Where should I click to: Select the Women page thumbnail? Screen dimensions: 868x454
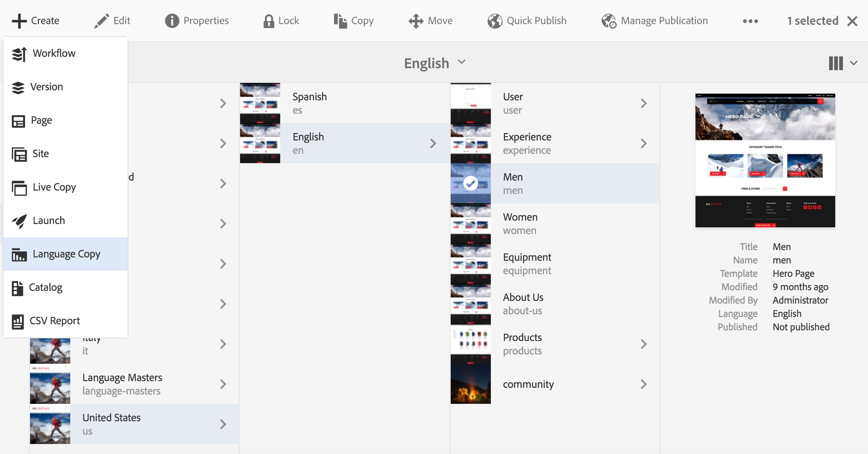(x=470, y=224)
